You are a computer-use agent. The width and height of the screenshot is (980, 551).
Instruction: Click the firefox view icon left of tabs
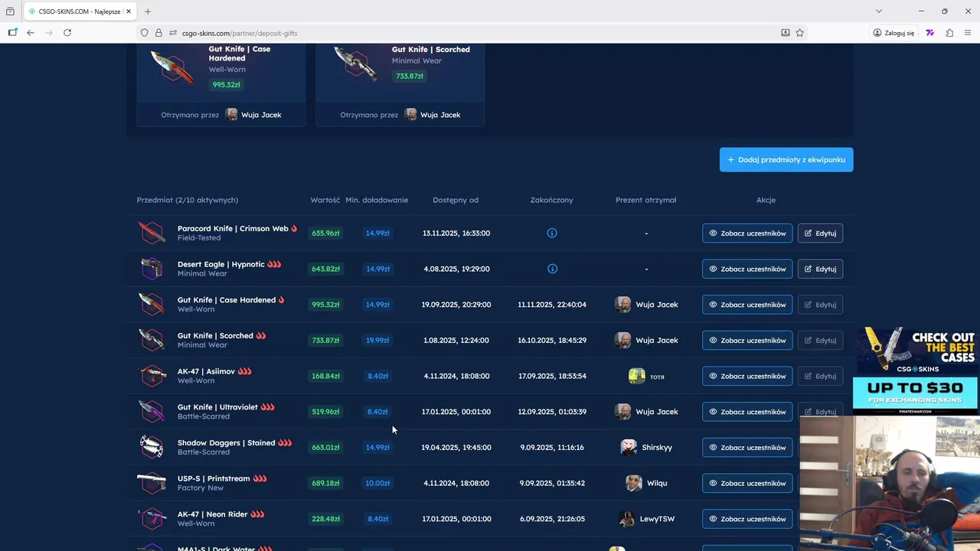click(x=10, y=11)
